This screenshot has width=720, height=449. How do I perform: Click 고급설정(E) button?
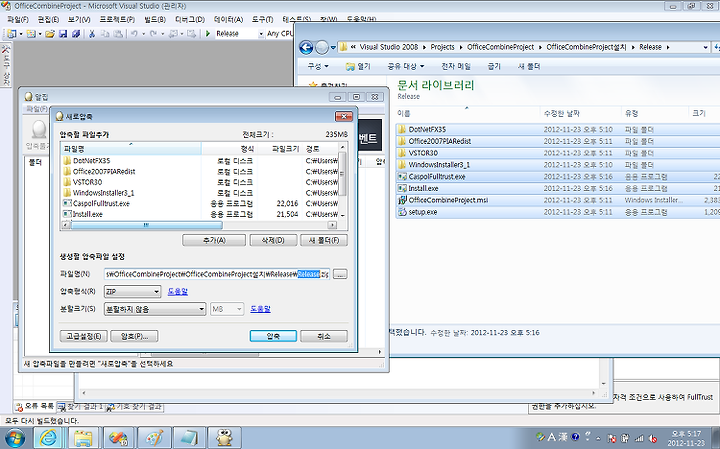(84, 336)
